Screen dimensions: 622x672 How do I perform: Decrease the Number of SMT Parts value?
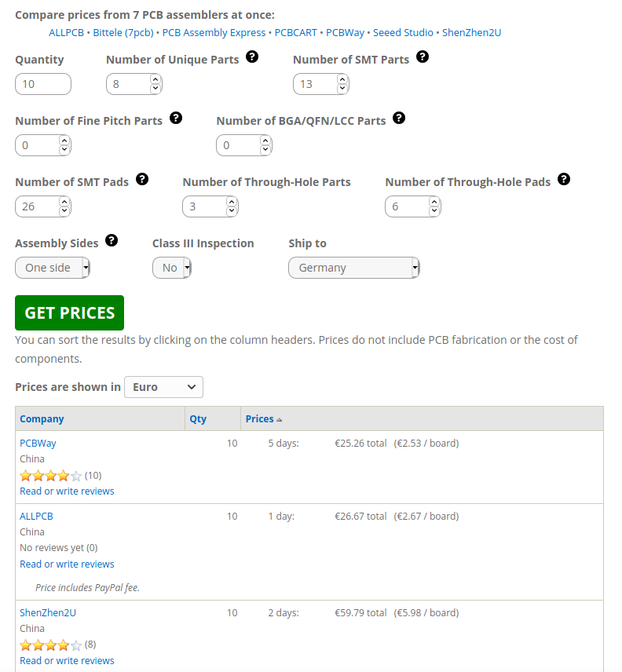tap(342, 89)
